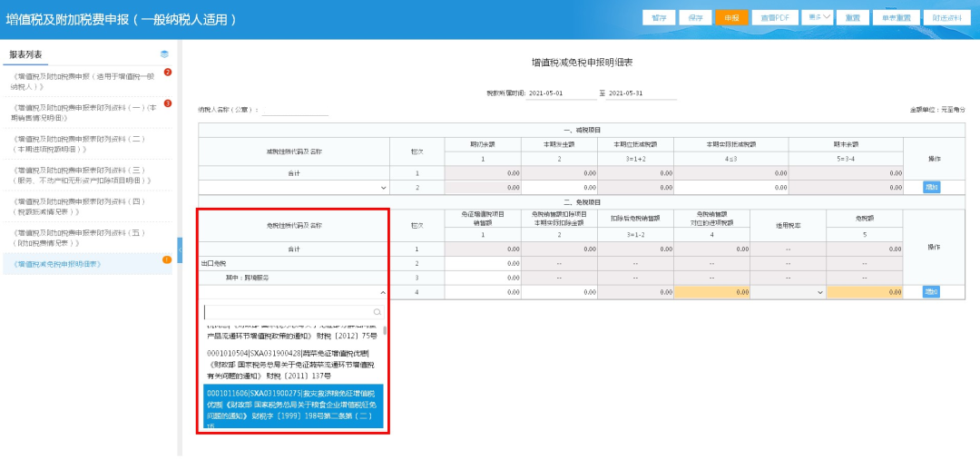Viewport: 980px width, 459px height.
Task: Click the 重置 button
Action: click(x=852, y=17)
